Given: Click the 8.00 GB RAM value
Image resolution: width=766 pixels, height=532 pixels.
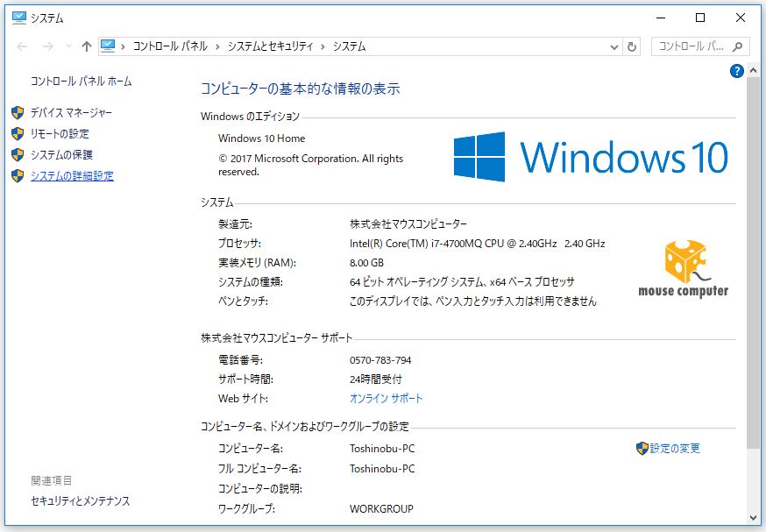Looking at the screenshot, I should point(366,263).
